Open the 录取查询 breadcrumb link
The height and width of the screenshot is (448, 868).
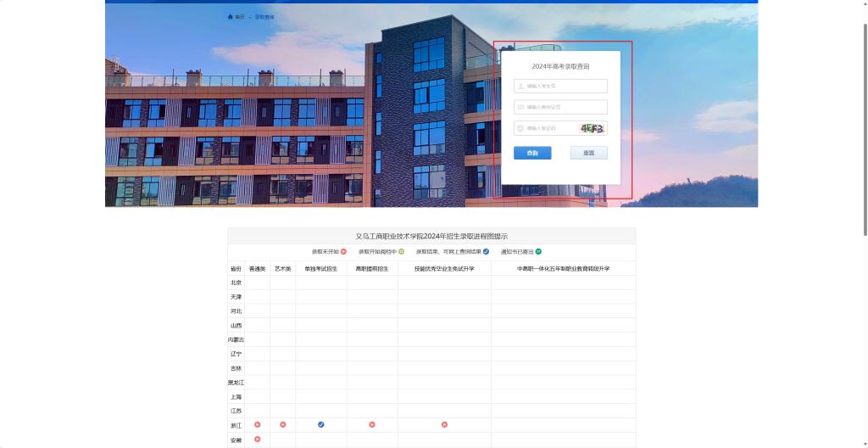point(264,17)
